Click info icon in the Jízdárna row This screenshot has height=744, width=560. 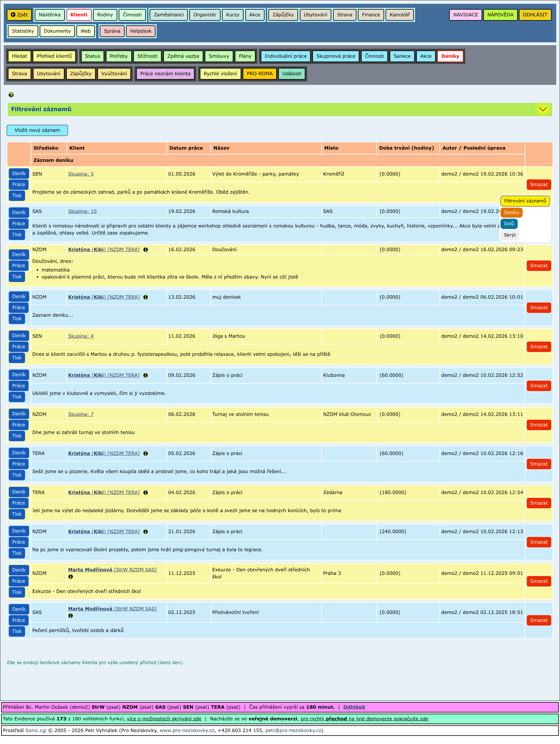[x=146, y=492]
